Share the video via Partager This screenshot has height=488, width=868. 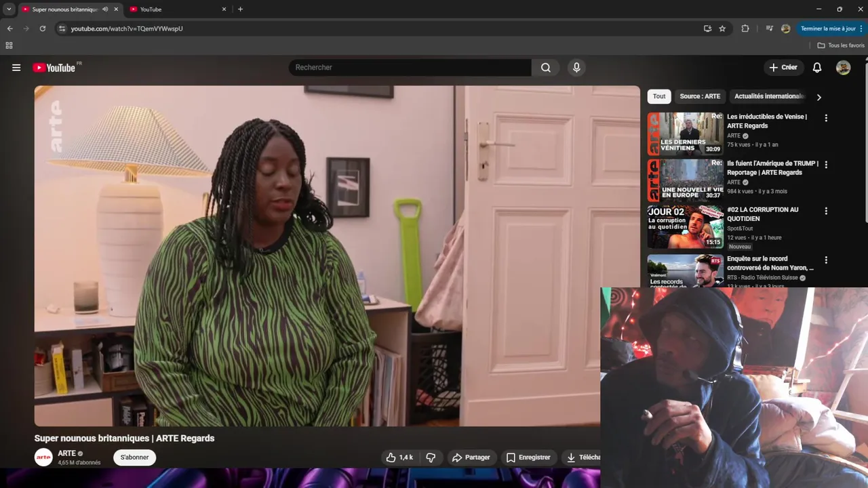(471, 457)
